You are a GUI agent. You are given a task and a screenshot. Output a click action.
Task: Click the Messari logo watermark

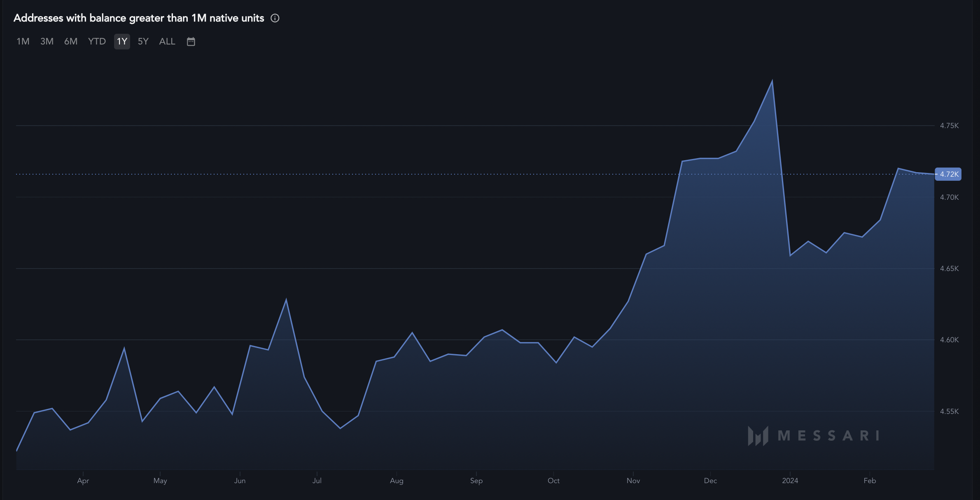click(813, 436)
